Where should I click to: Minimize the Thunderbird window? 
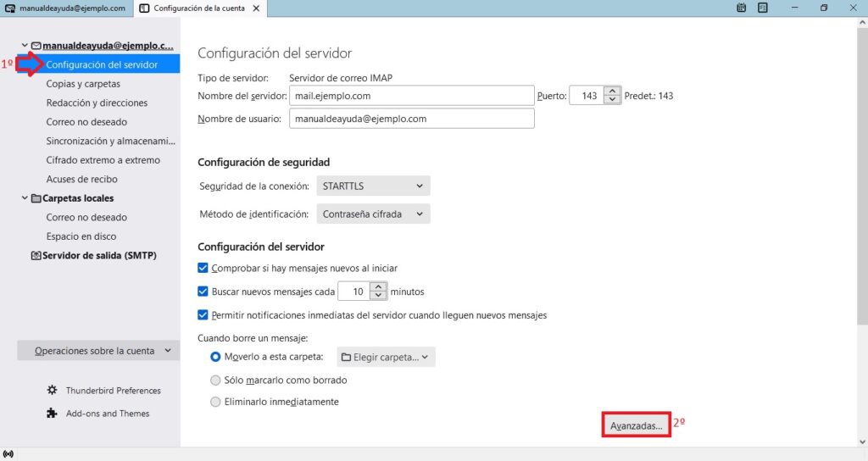pos(795,8)
